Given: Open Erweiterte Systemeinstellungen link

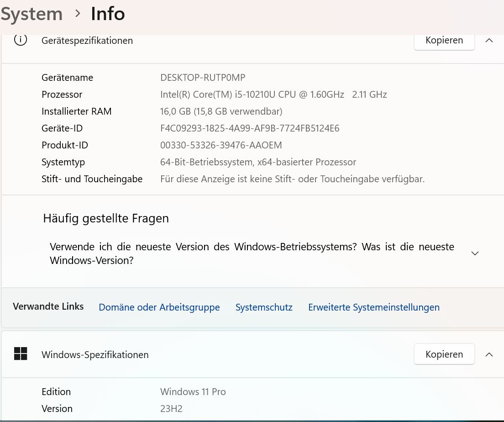Looking at the screenshot, I should point(374,307).
